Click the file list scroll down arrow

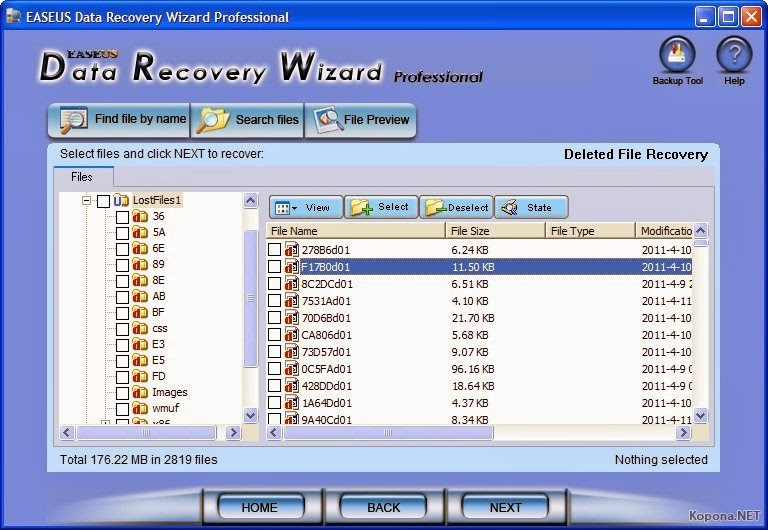coord(701,415)
